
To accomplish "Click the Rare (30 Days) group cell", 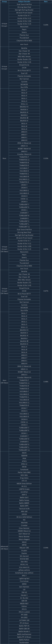I will tap(4, 382).
